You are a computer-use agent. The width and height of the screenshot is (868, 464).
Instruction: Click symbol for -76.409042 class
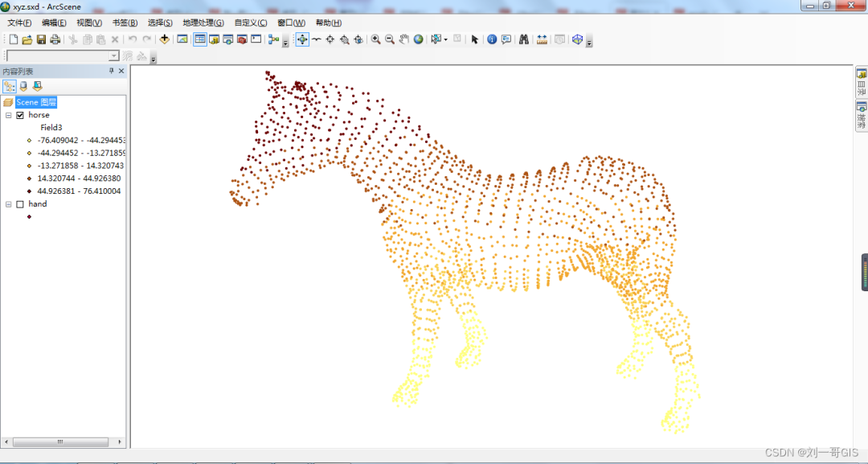pyautogui.click(x=30, y=141)
